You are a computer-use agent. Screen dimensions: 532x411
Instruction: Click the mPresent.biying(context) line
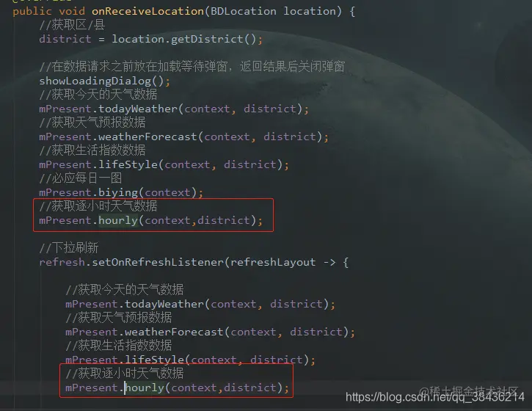121,192
